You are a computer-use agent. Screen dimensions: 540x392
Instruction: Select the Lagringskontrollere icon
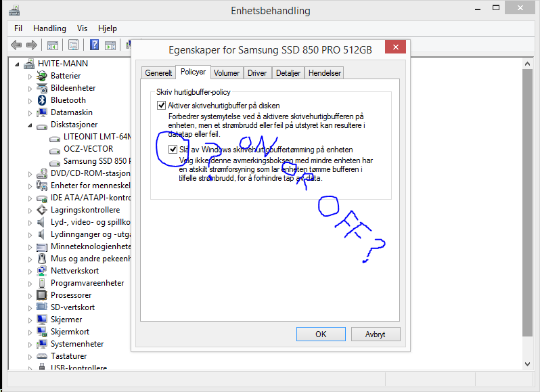[42, 210]
